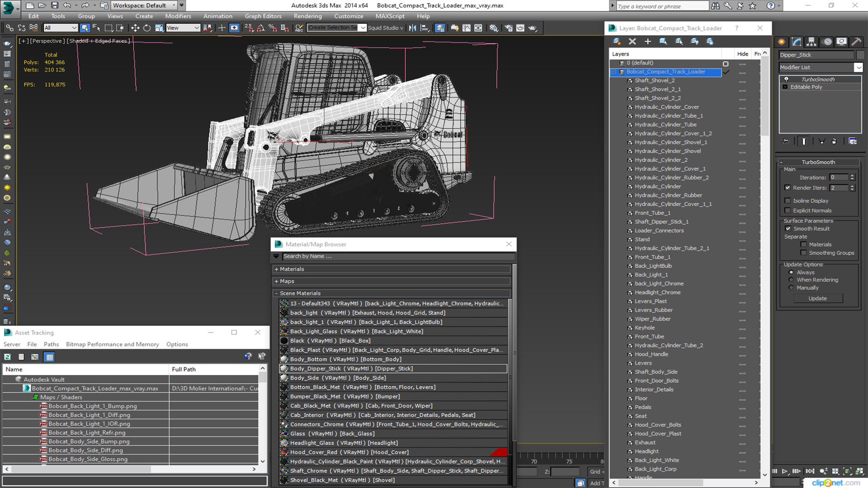Click the Select and Link tool icon
Image resolution: width=868 pixels, height=488 pixels.
click(x=9, y=28)
